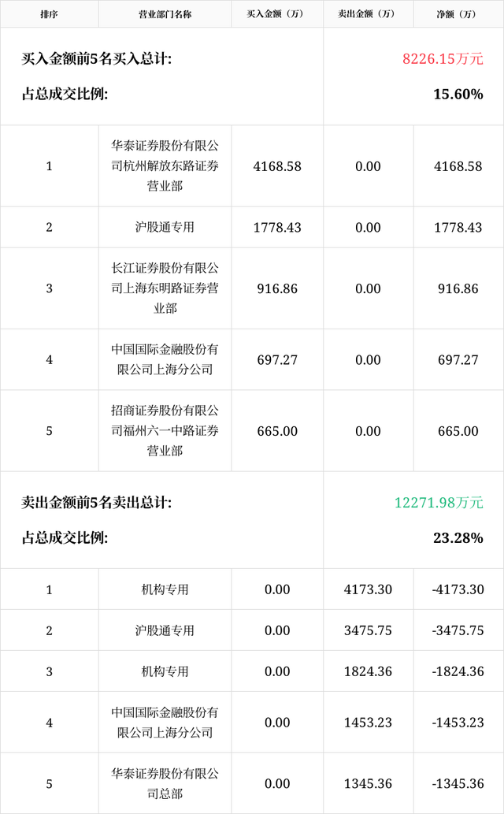Screen dimensions: 504x814
Task: Click the net amount -1345.36 cell
Action: (x=458, y=783)
